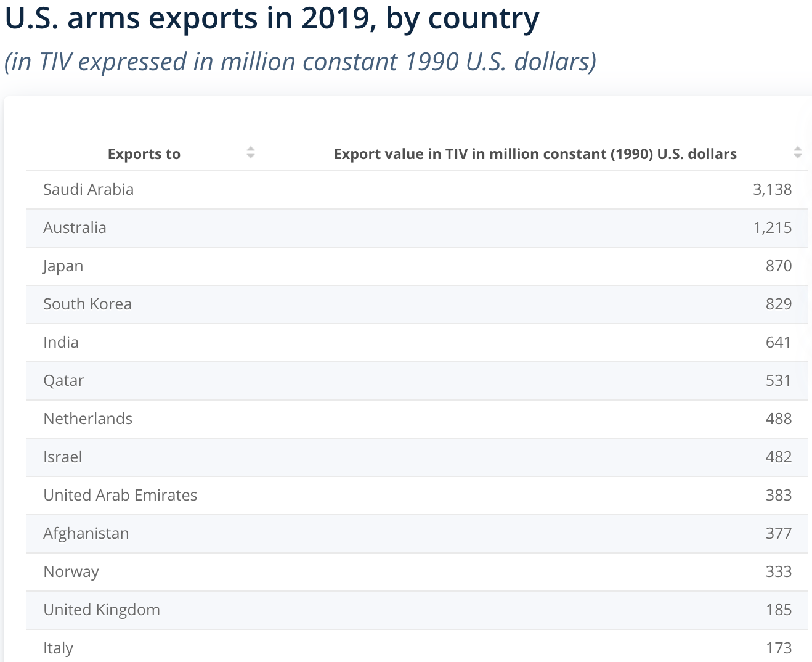The image size is (812, 662).
Task: Click the Japan row label
Action: click(63, 266)
